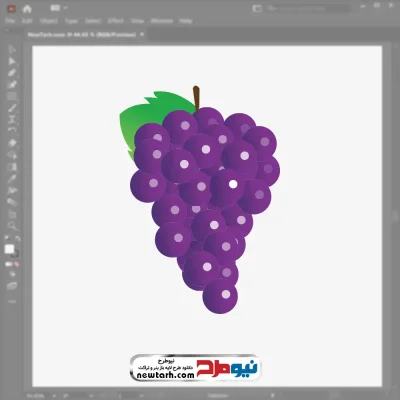The width and height of the screenshot is (400, 400).
Task: Open the Object menu
Action: [49, 21]
